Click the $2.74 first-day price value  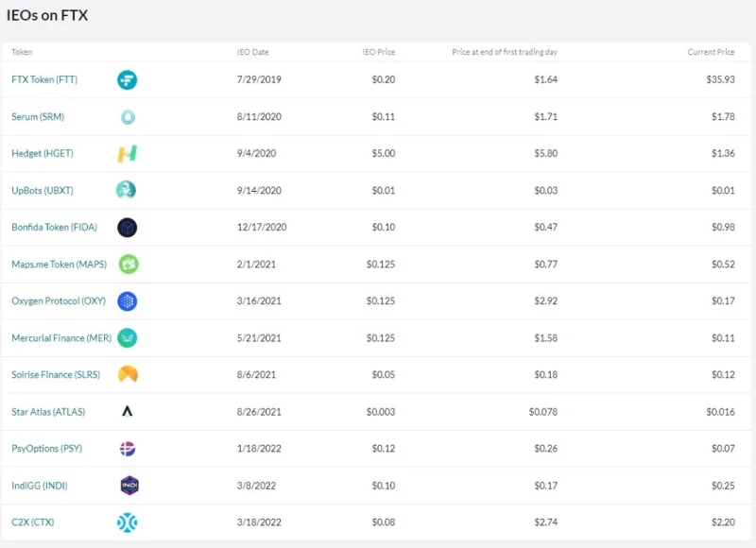click(546, 522)
